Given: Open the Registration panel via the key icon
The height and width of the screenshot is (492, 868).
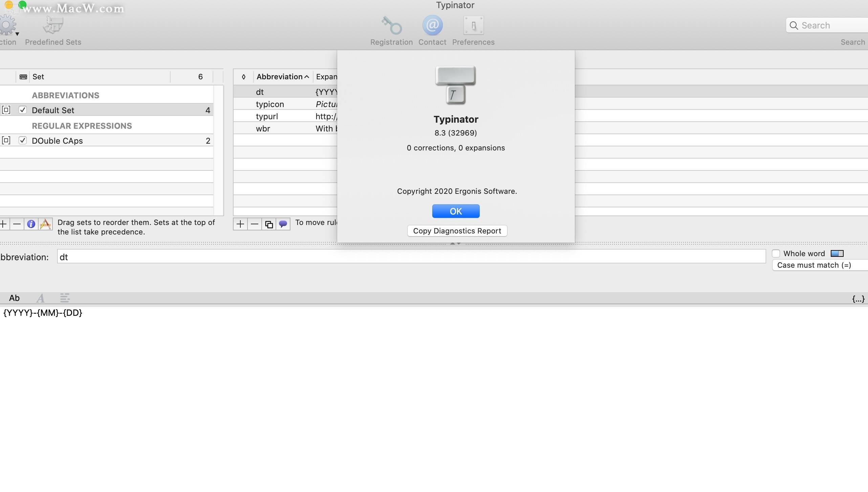Looking at the screenshot, I should [391, 25].
